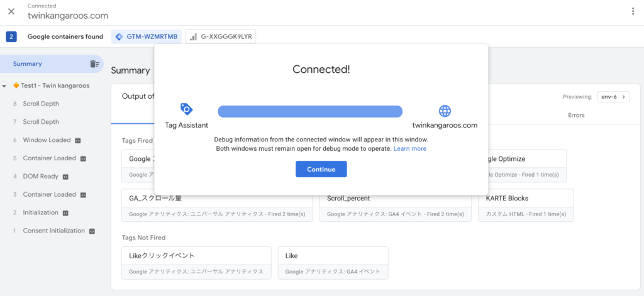Open the env-6 previewing selector

(613, 97)
